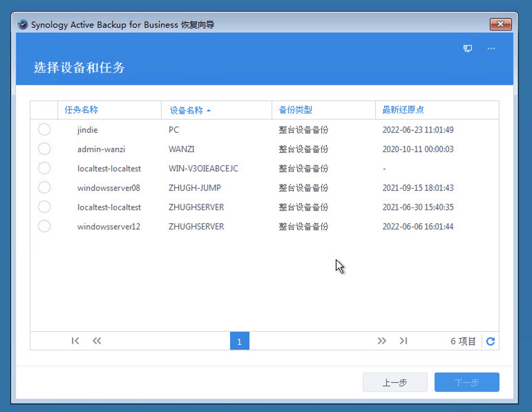
Task: Go to the next page
Action: 382,341
